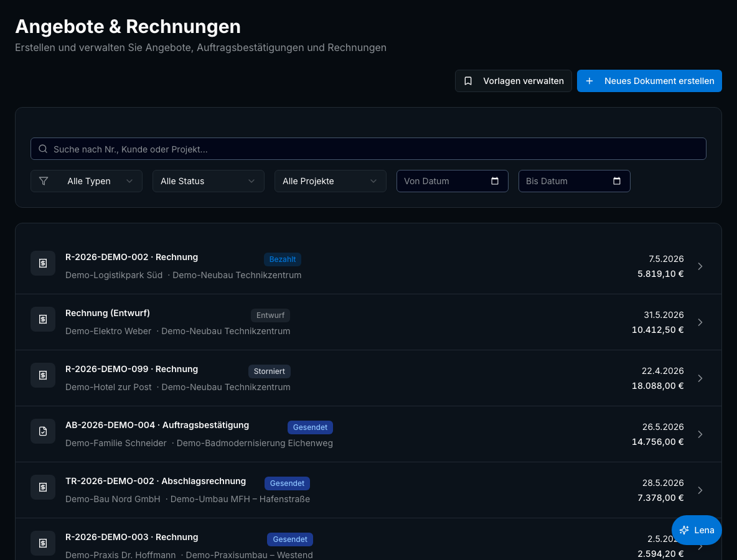Select 'AB-2026-DEMO-004 · Auftragsbestätigung' title
The height and width of the screenshot is (560, 737).
tap(157, 425)
